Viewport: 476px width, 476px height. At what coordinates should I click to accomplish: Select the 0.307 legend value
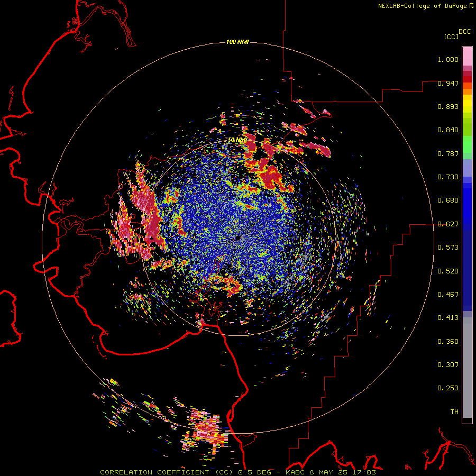[448, 365]
